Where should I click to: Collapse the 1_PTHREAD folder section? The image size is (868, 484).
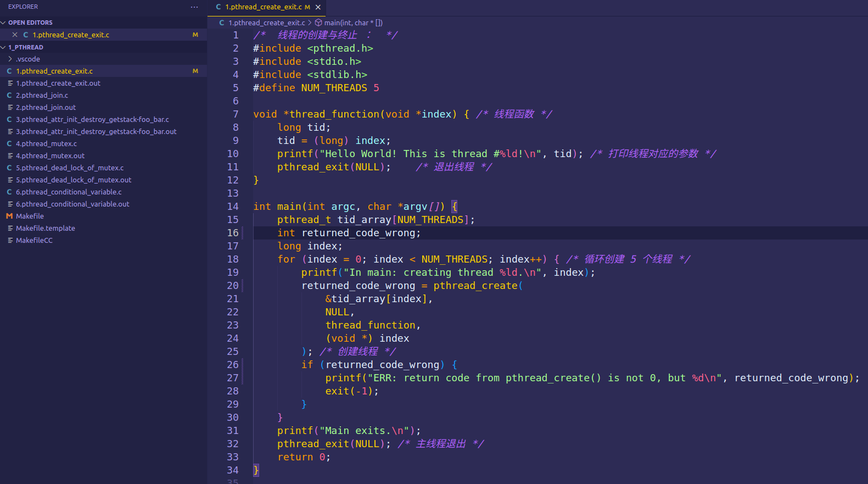click(x=3, y=47)
